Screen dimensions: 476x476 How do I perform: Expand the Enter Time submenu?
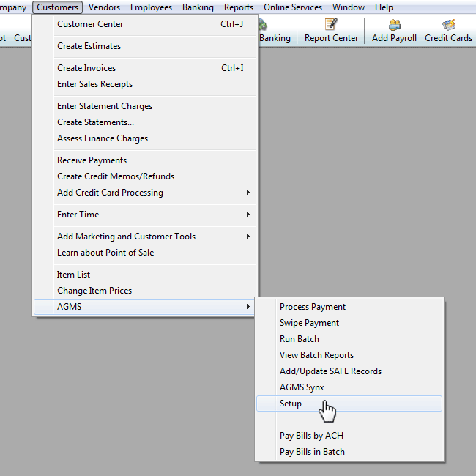(146, 215)
